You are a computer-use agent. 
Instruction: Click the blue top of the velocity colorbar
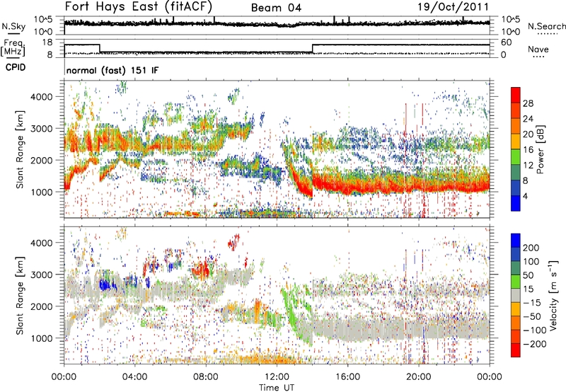516,241
